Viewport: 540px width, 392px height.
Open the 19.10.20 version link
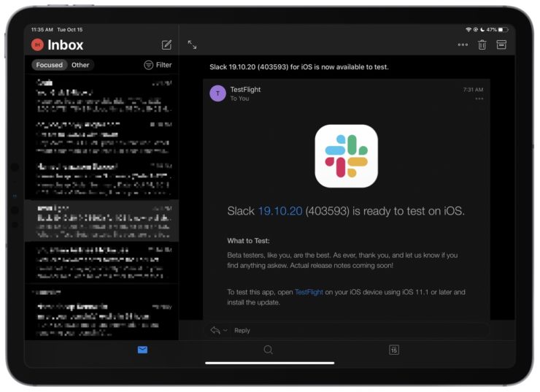280,211
